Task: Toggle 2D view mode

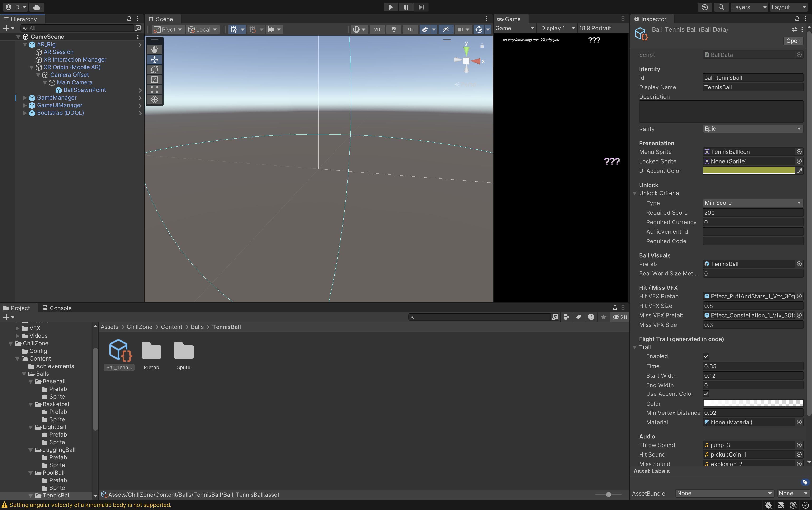Action: [x=377, y=29]
